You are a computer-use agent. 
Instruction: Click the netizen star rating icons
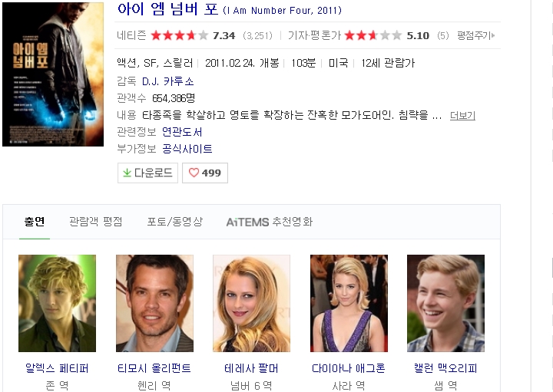tap(179, 35)
